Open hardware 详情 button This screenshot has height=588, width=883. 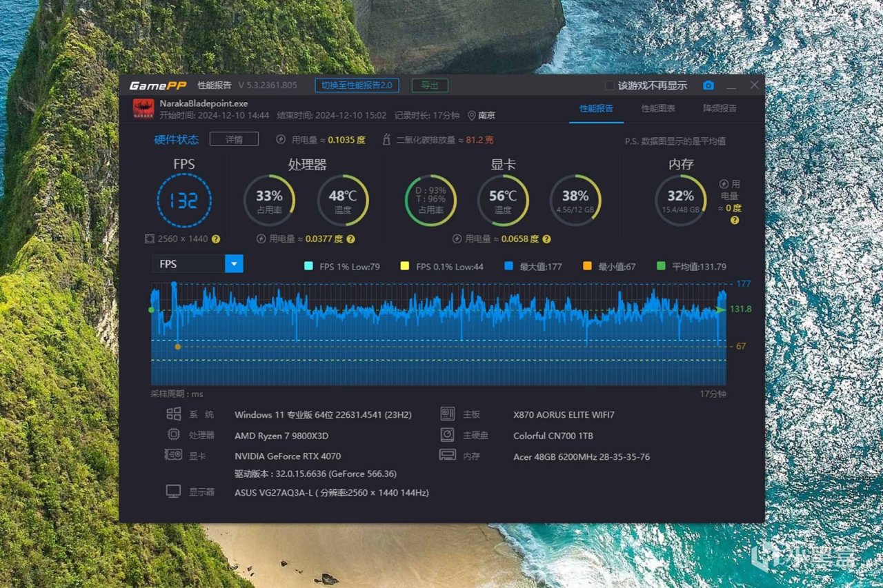pyautogui.click(x=234, y=139)
